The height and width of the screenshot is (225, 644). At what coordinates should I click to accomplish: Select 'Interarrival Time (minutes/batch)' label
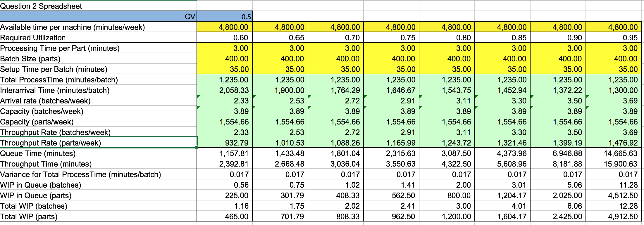[98, 90]
